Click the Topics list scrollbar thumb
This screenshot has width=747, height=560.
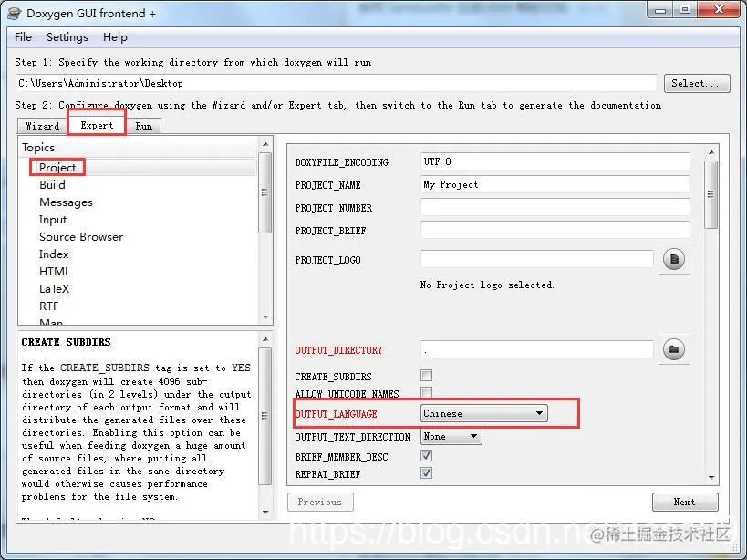[x=265, y=192]
